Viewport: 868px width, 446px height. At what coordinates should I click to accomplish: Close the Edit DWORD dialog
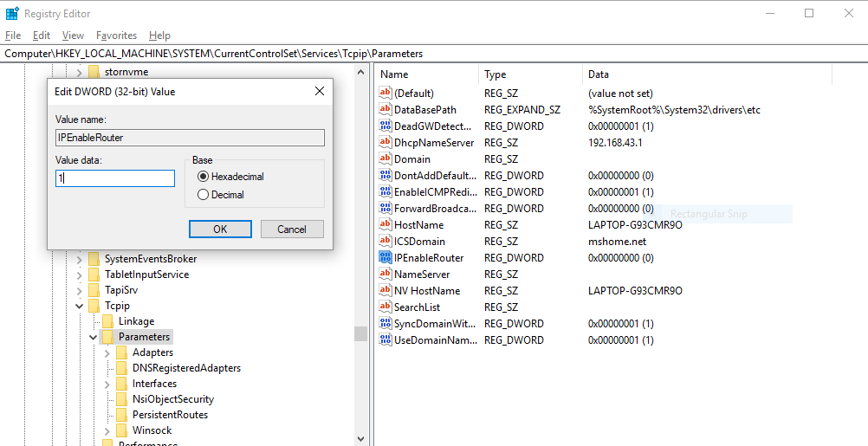320,91
